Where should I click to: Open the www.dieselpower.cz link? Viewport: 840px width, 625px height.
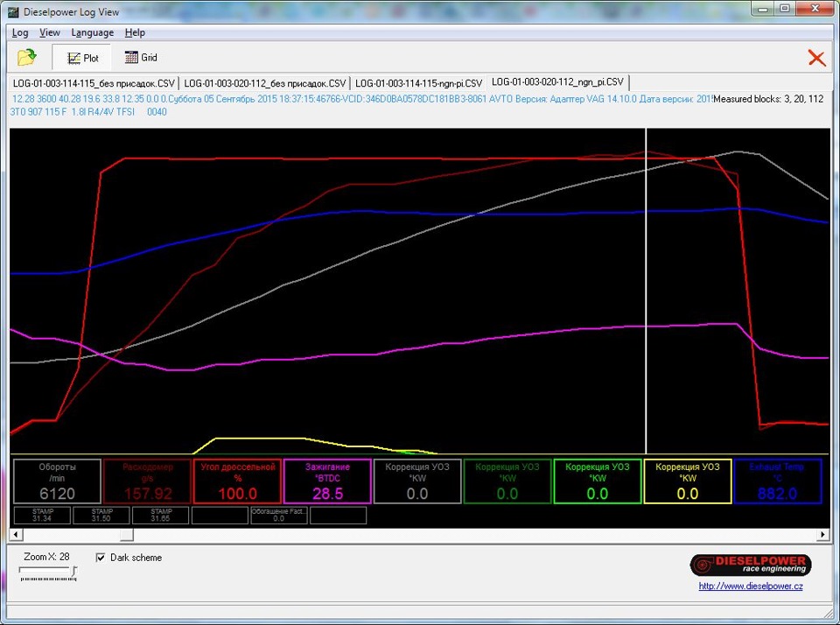(750, 586)
